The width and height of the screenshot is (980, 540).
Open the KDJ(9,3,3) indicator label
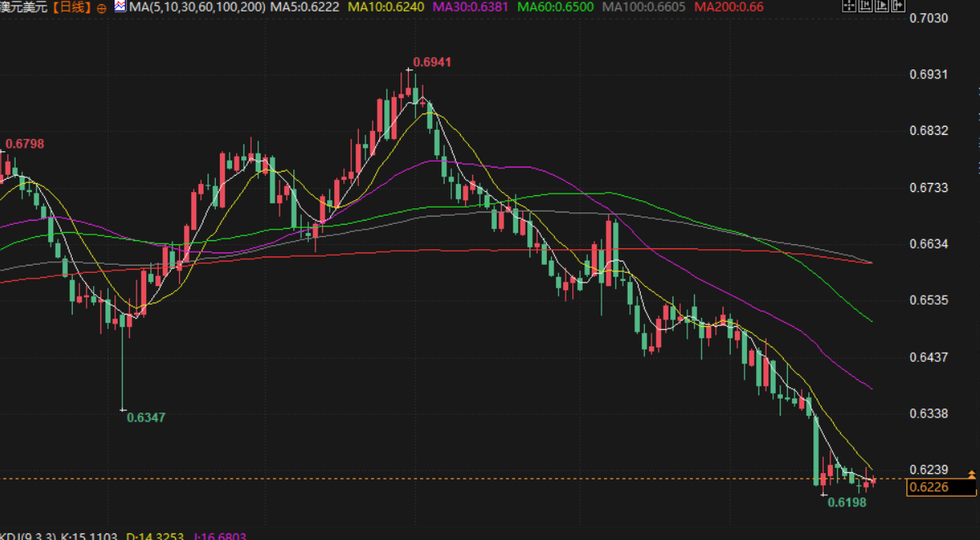click(18, 536)
